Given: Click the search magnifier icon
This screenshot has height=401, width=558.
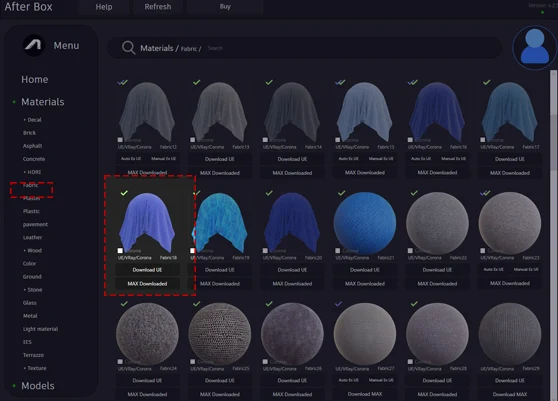Looking at the screenshot, I should tap(128, 48).
